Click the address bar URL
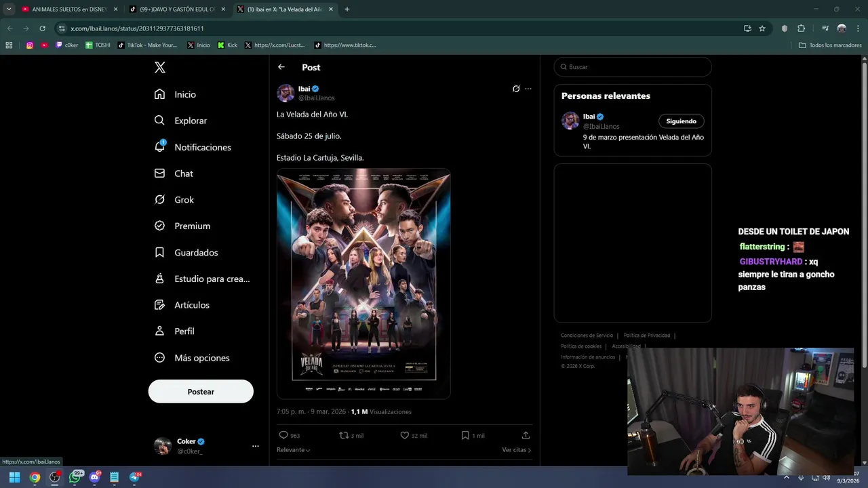The width and height of the screenshot is (868, 488). [137, 28]
